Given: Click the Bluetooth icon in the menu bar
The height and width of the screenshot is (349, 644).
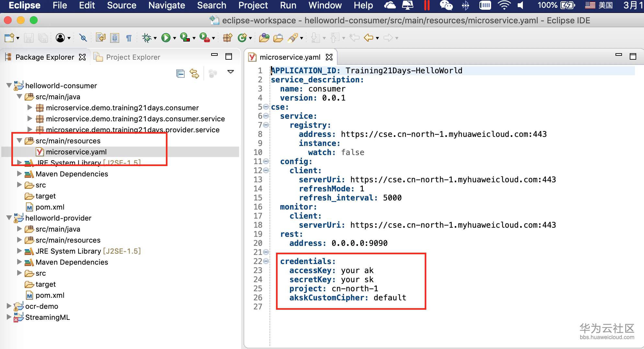Looking at the screenshot, I should coord(466,6).
